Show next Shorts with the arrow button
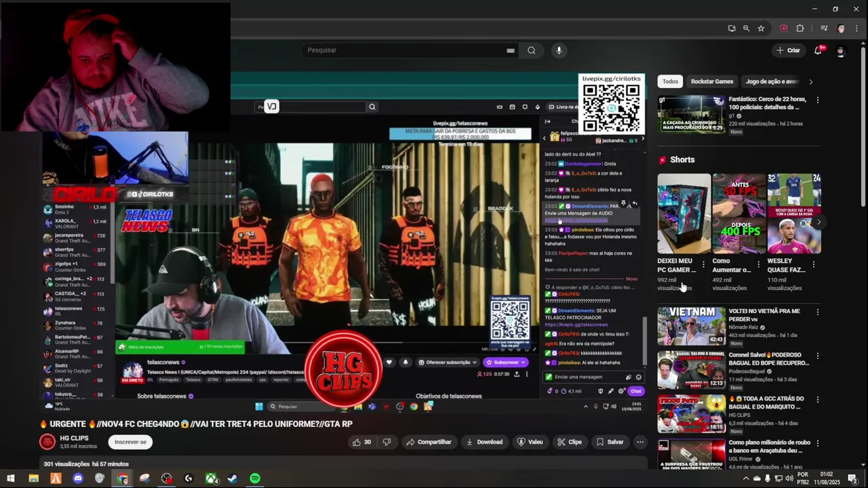The width and height of the screenshot is (868, 488). pos(818,222)
